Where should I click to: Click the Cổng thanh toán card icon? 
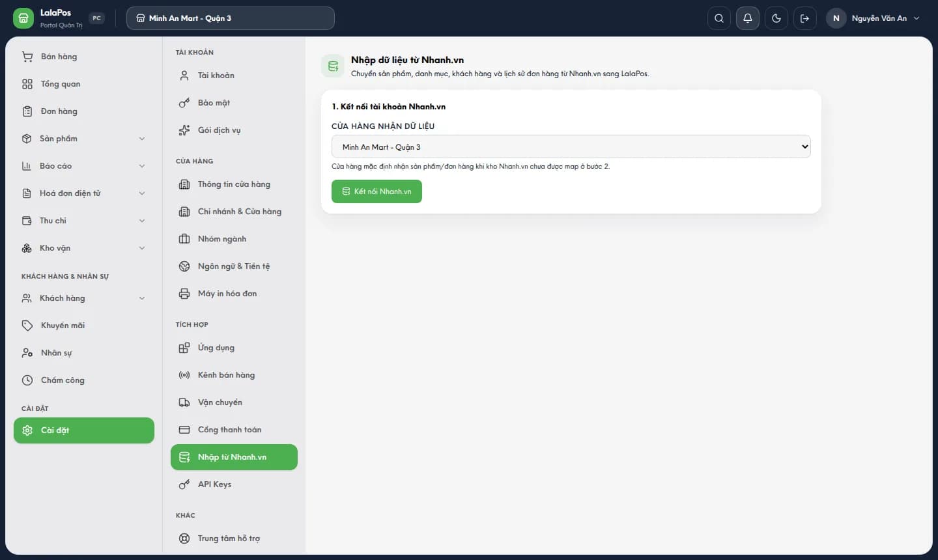click(184, 430)
